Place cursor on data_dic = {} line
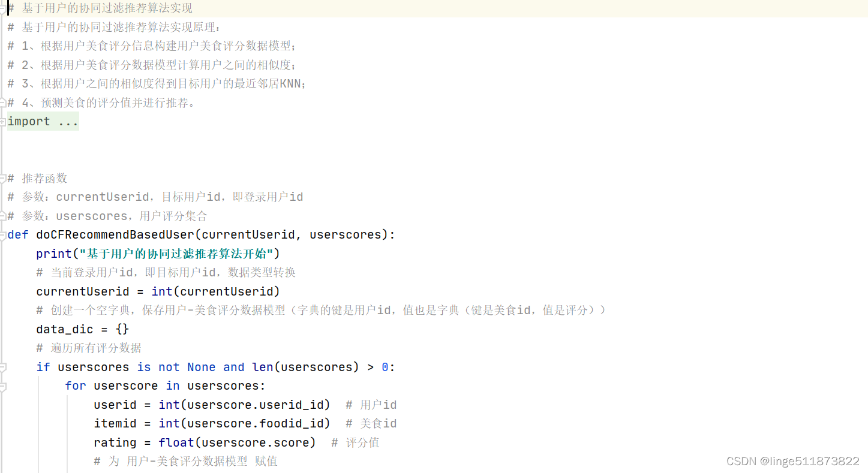868x473 pixels. [83, 329]
